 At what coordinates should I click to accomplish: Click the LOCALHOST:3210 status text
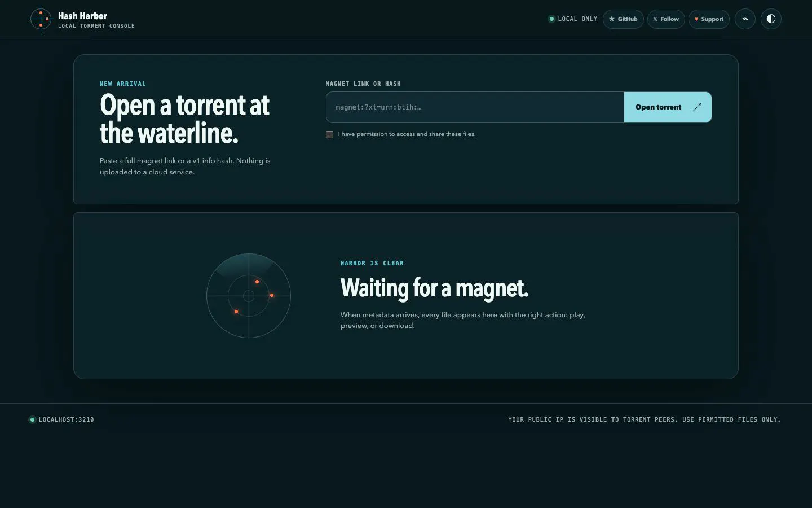pyautogui.click(x=66, y=419)
